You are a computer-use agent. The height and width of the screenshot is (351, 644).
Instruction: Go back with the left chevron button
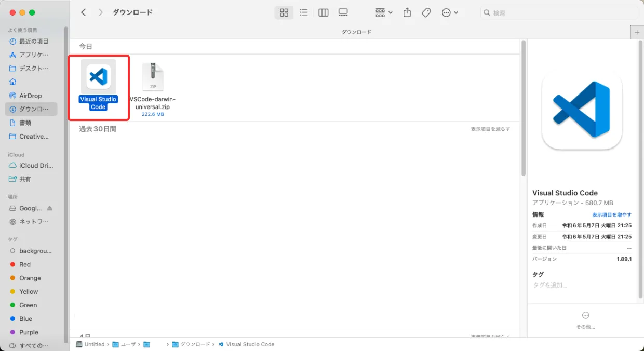point(84,12)
